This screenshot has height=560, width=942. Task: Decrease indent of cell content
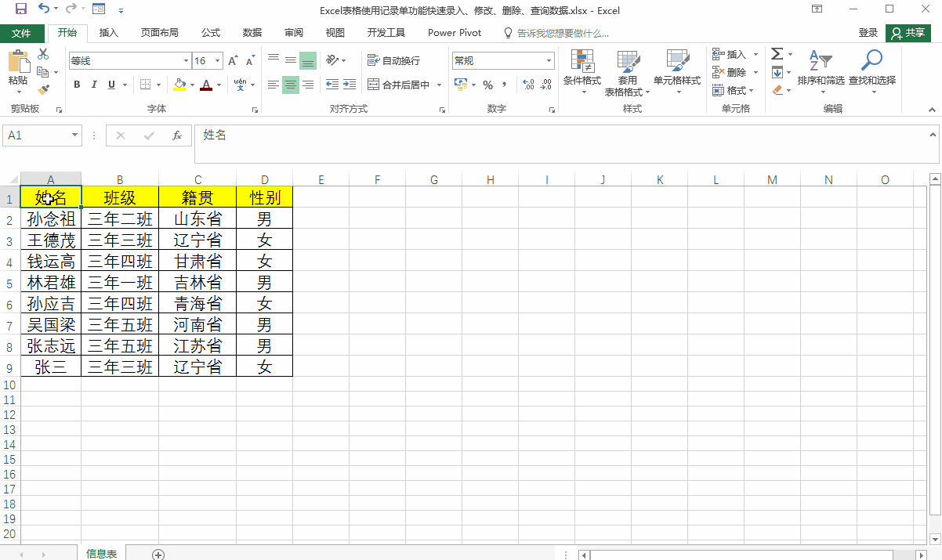pos(332,85)
